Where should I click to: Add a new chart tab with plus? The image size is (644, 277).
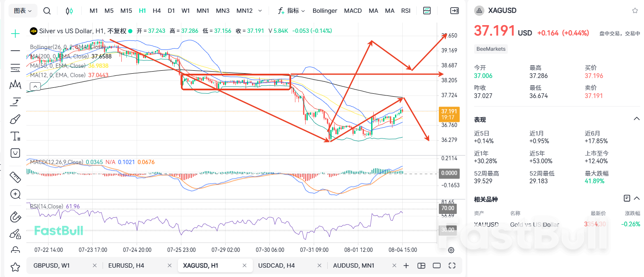coord(406,265)
